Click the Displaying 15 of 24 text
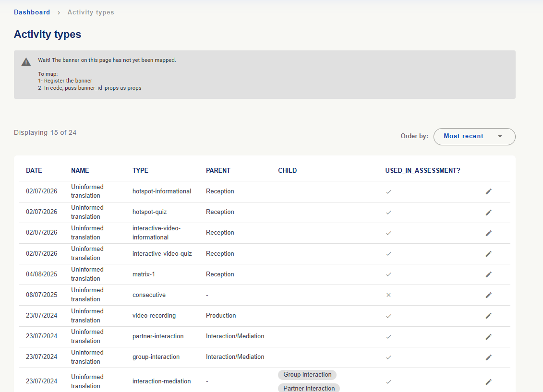The image size is (543, 392). [45, 132]
